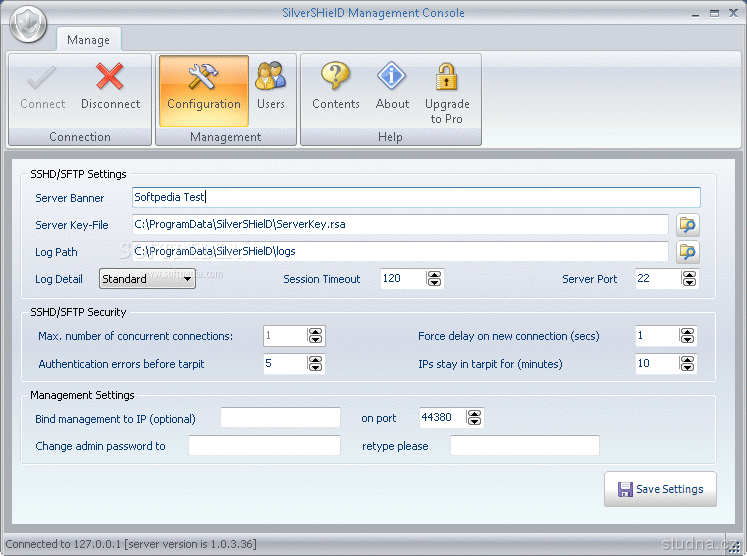747x556 pixels.
Task: Open help Contents question mark icon
Action: pyautogui.click(x=335, y=78)
